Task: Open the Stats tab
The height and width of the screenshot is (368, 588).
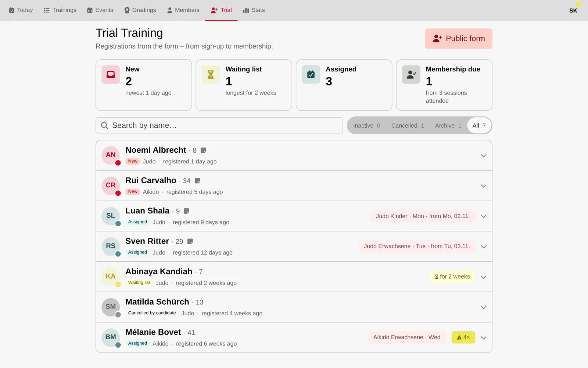Action: coord(254,10)
